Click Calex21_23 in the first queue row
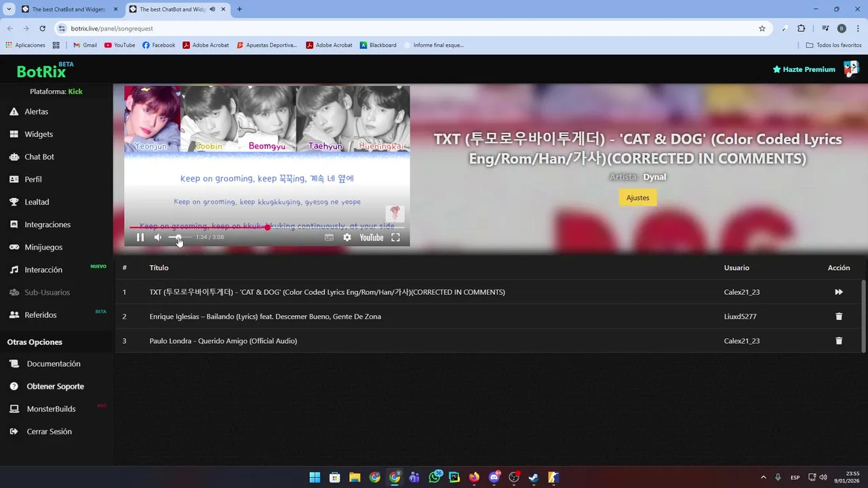 pos(742,292)
